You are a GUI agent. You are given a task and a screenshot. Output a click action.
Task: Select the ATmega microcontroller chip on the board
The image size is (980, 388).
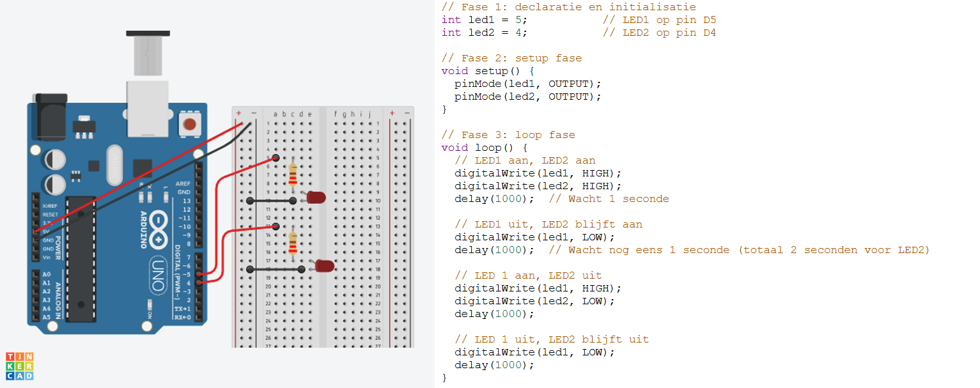coord(81,258)
